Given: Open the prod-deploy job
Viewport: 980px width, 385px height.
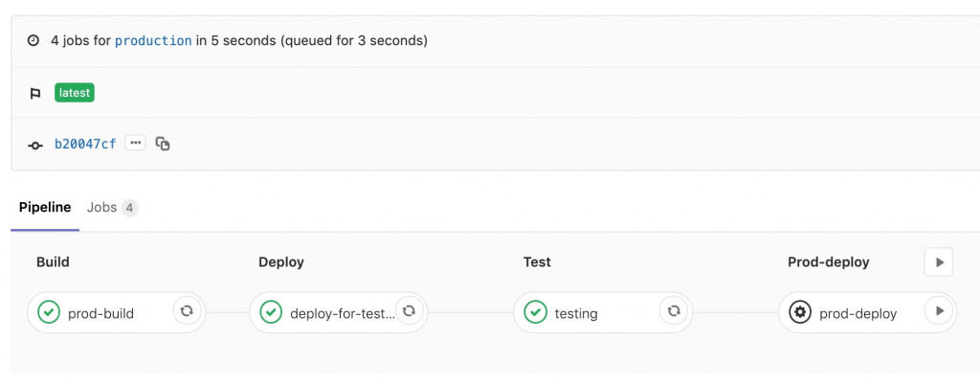Looking at the screenshot, I should point(857,313).
